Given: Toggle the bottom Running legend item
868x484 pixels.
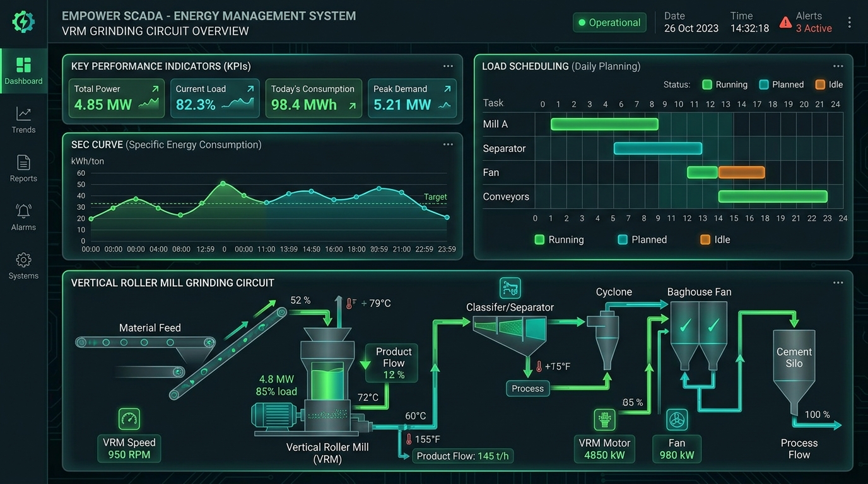Looking at the screenshot, I should tap(559, 239).
